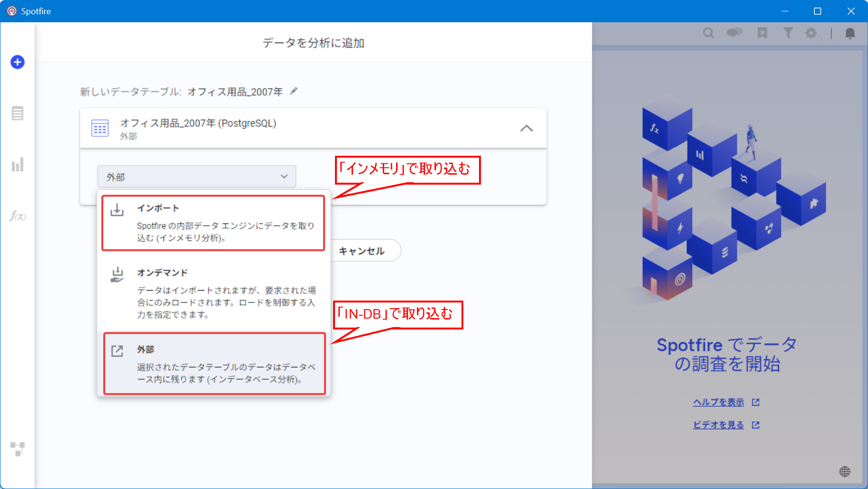
Task: Open the data table view sidebar icon
Action: [18, 113]
